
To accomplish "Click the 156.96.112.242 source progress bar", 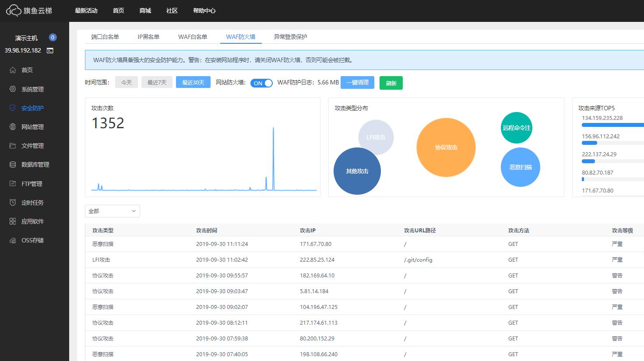I will click(612, 143).
